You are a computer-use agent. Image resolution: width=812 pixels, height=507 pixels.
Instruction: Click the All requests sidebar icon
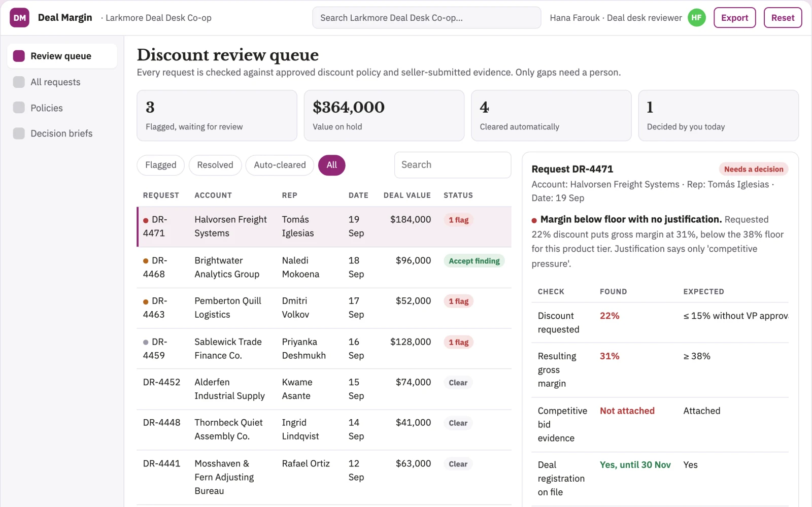(19, 82)
